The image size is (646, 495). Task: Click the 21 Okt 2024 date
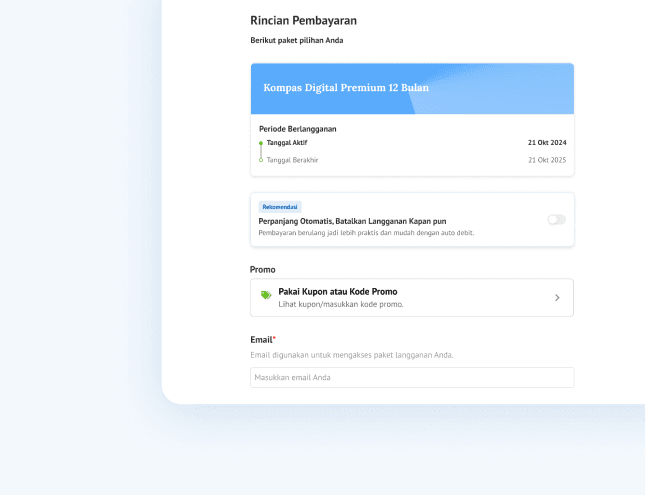[x=547, y=143]
